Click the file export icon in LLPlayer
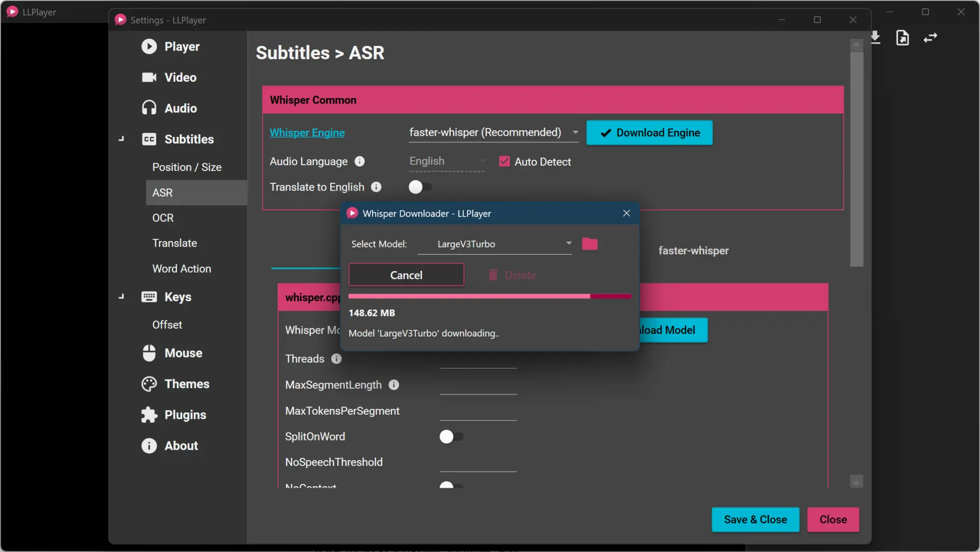The width and height of the screenshot is (980, 552). click(x=902, y=38)
